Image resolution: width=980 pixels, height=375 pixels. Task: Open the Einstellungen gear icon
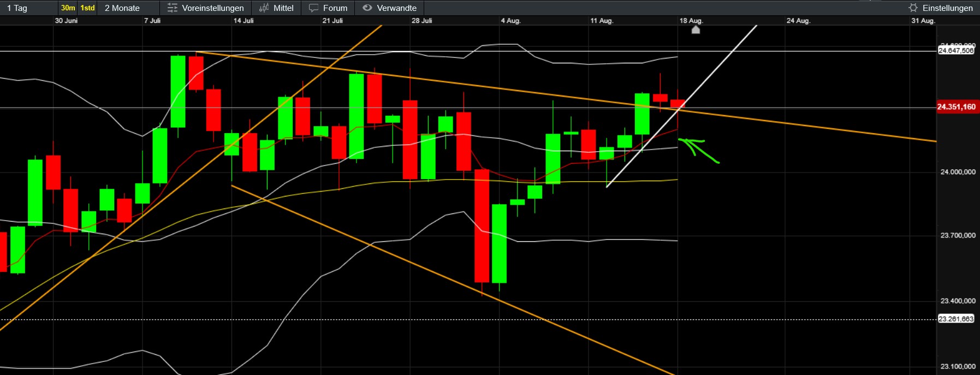pyautogui.click(x=913, y=8)
